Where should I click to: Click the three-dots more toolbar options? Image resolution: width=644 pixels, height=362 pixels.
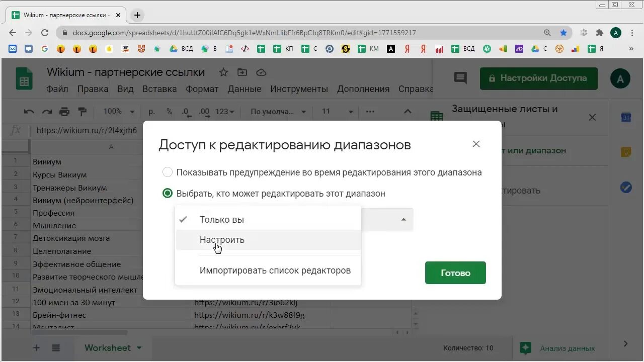pos(370,112)
